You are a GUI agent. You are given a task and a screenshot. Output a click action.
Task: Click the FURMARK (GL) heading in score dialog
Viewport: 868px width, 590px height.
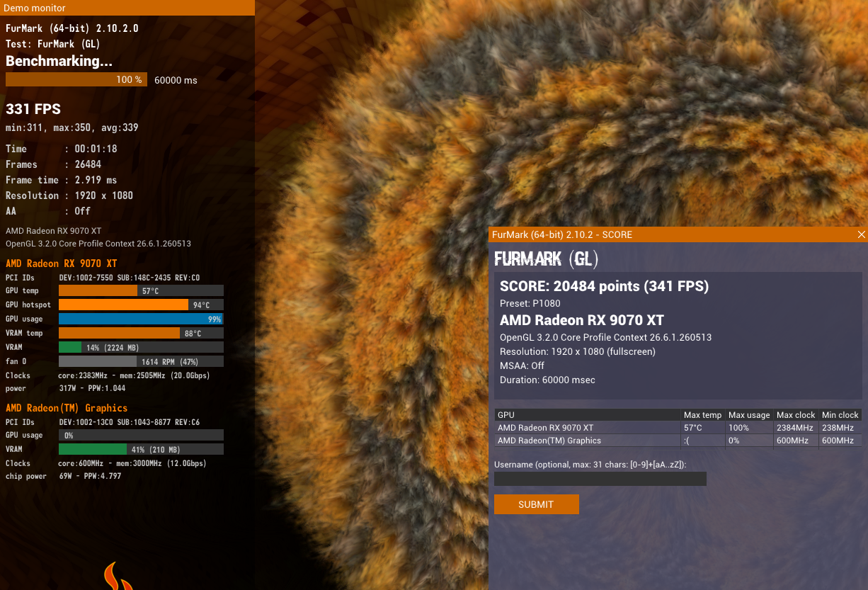tap(546, 259)
